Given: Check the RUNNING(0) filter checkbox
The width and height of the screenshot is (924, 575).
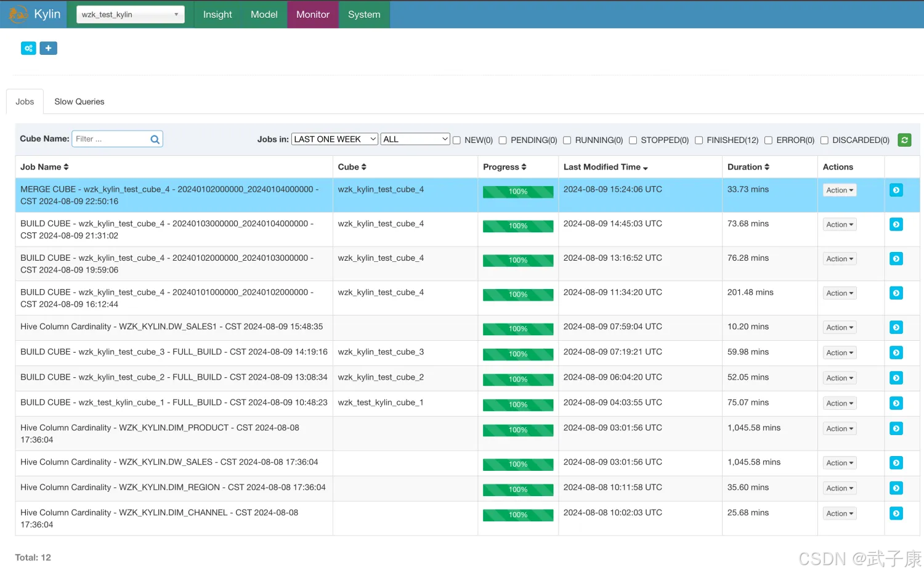Looking at the screenshot, I should tap(567, 141).
